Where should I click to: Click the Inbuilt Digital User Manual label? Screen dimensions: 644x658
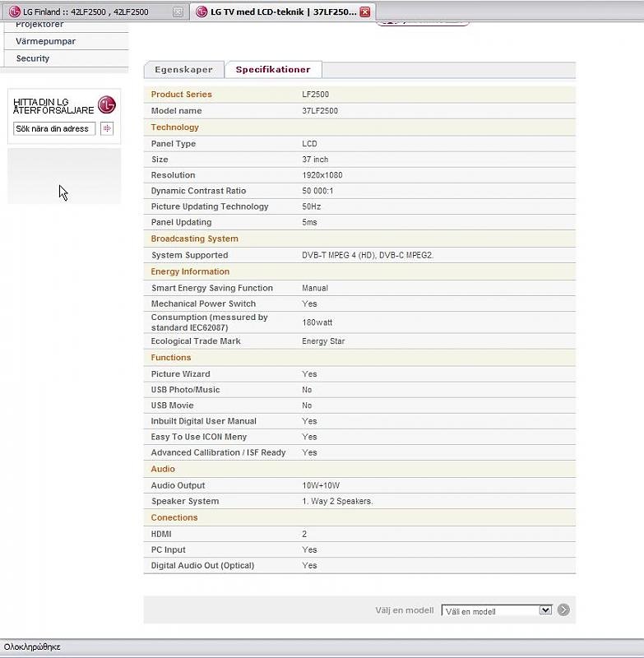coord(203,421)
